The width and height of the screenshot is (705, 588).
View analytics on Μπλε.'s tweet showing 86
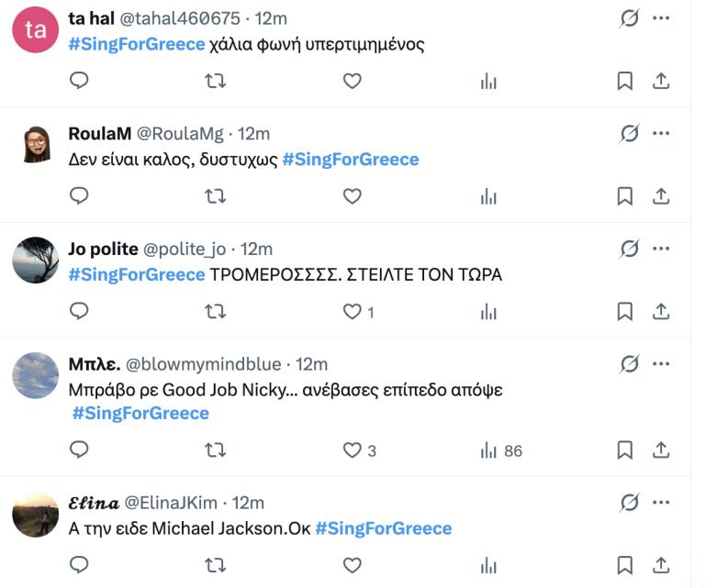[x=501, y=450]
